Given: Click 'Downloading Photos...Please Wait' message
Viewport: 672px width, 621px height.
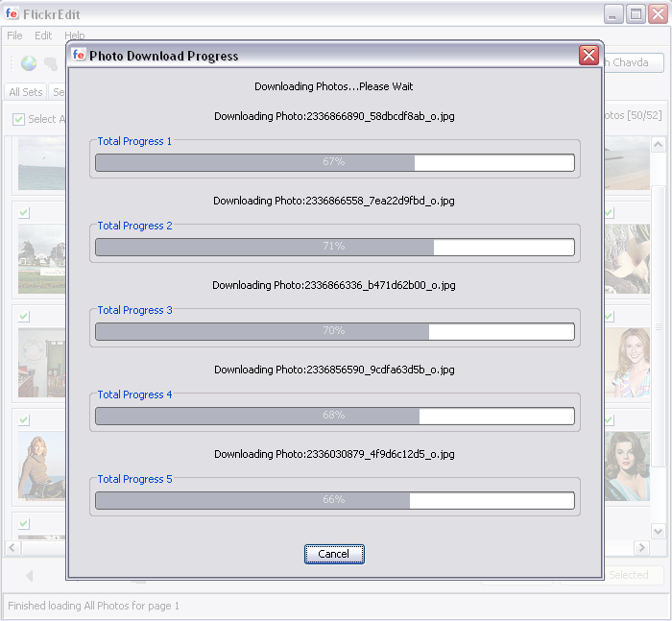Looking at the screenshot, I should [334, 86].
